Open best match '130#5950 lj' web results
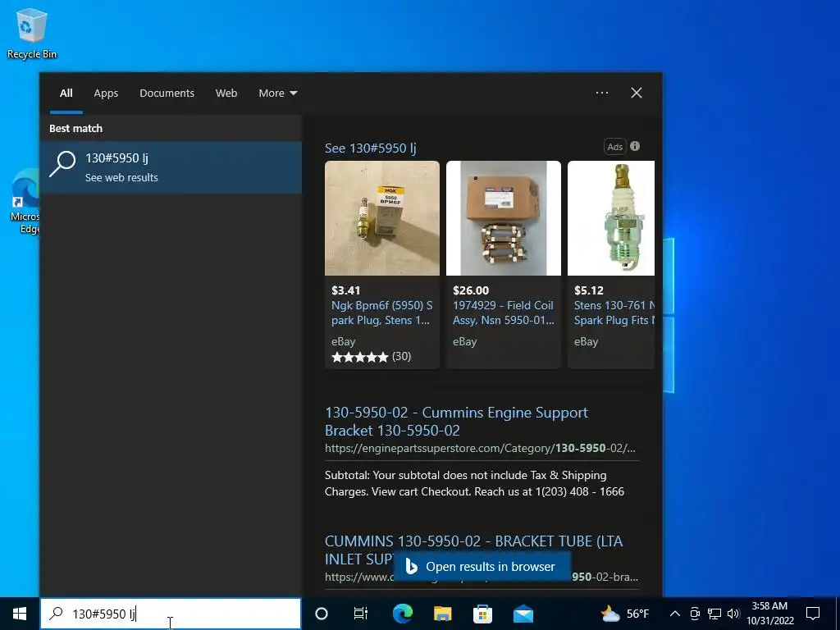The height and width of the screenshot is (630, 840). pos(171,167)
